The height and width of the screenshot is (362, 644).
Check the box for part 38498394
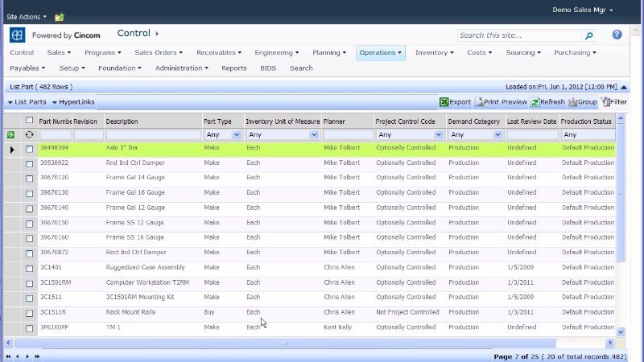tap(30, 149)
